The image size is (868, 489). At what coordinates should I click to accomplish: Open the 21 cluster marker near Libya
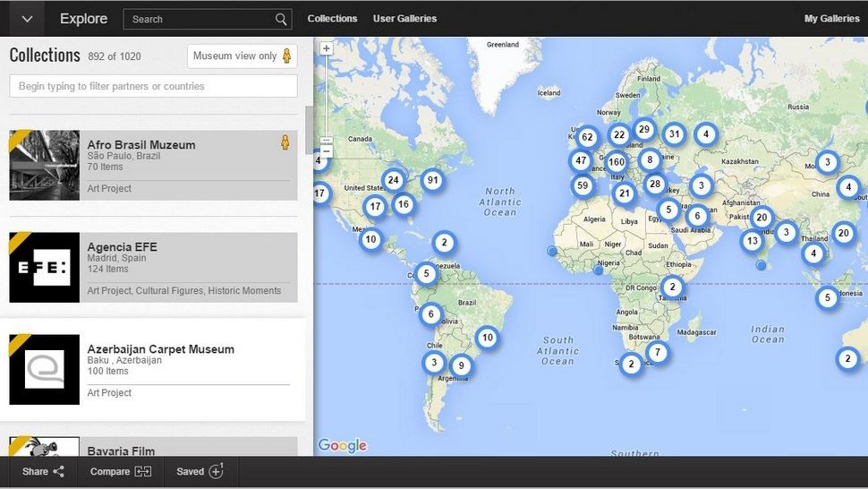click(x=625, y=193)
